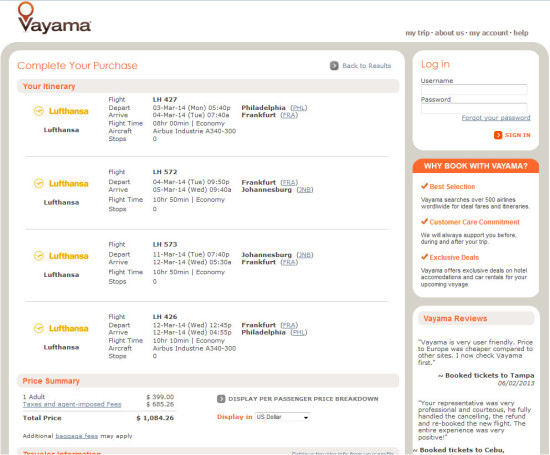Open the my account menu link

(489, 33)
